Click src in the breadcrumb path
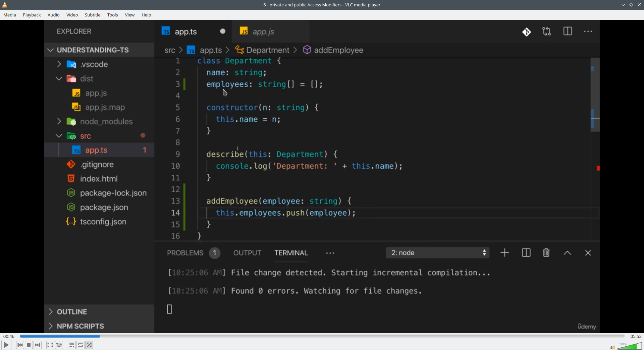Viewport: 644px width, 350px height. click(170, 50)
